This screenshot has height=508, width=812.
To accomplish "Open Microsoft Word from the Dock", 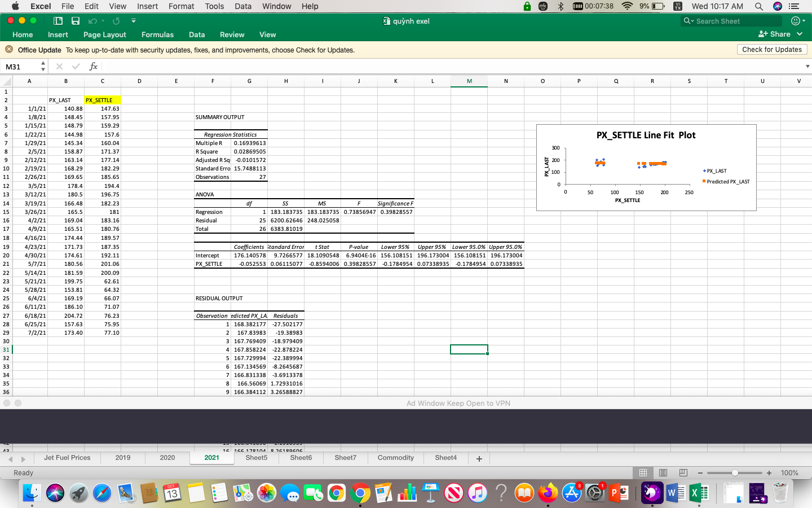I will 676,493.
